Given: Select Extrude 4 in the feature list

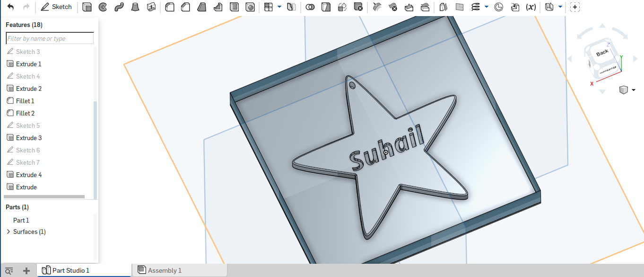Looking at the screenshot, I should (x=29, y=175).
